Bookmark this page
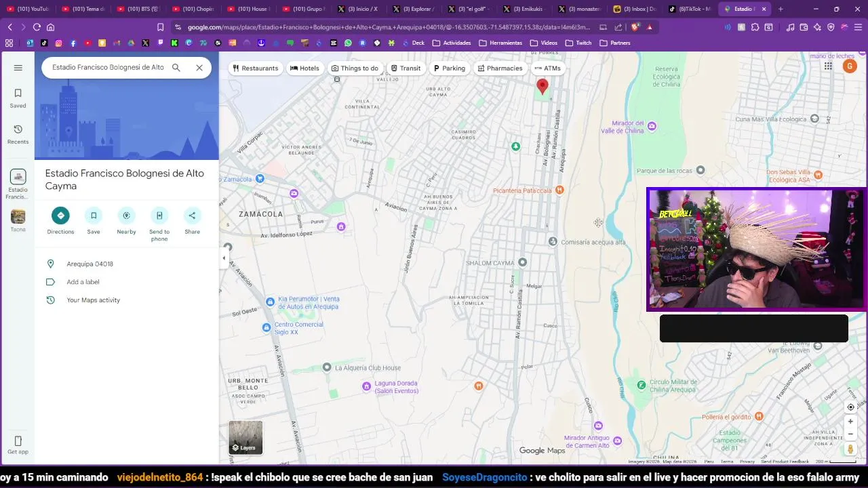 (x=160, y=27)
